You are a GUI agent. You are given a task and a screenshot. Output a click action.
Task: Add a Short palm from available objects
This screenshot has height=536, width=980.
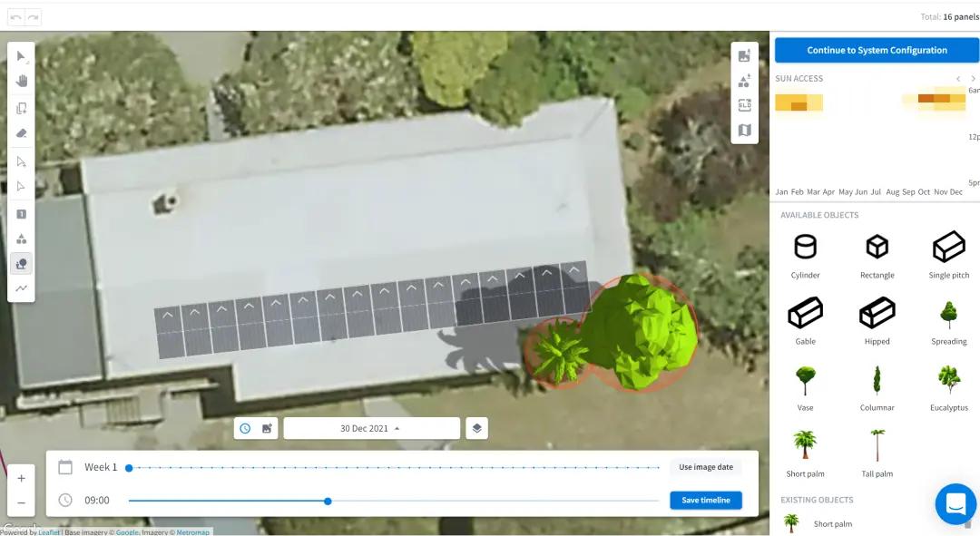tap(805, 453)
